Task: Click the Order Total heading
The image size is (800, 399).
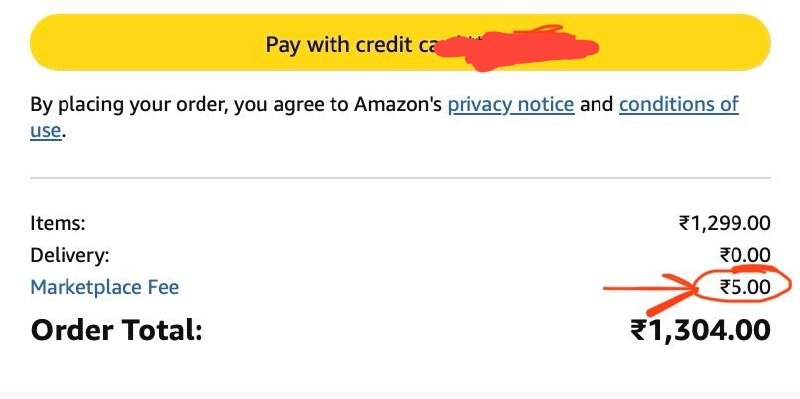Action: [116, 330]
